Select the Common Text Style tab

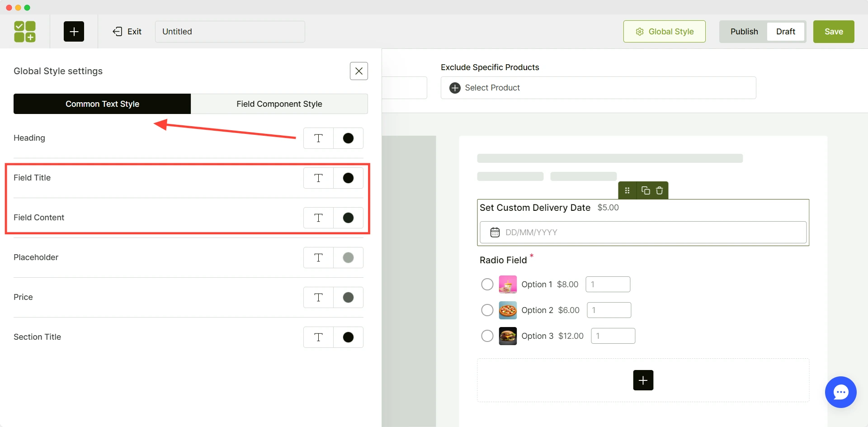tap(102, 104)
